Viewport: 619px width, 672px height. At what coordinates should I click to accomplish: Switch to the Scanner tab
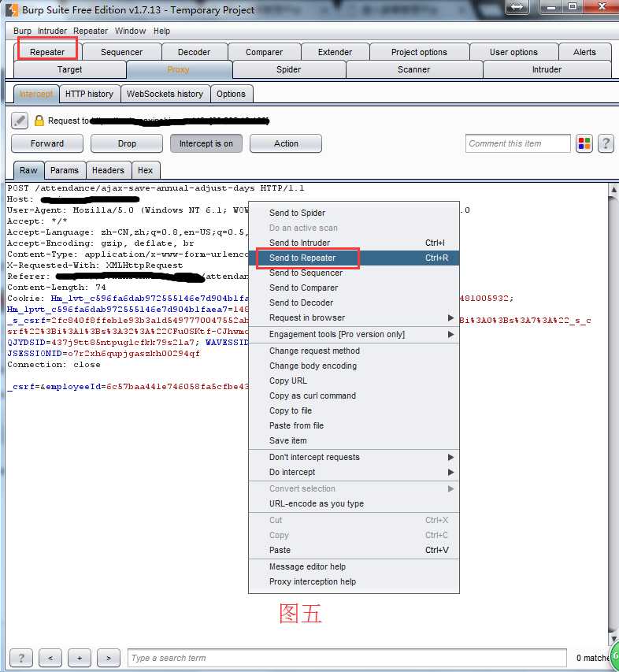tap(413, 69)
